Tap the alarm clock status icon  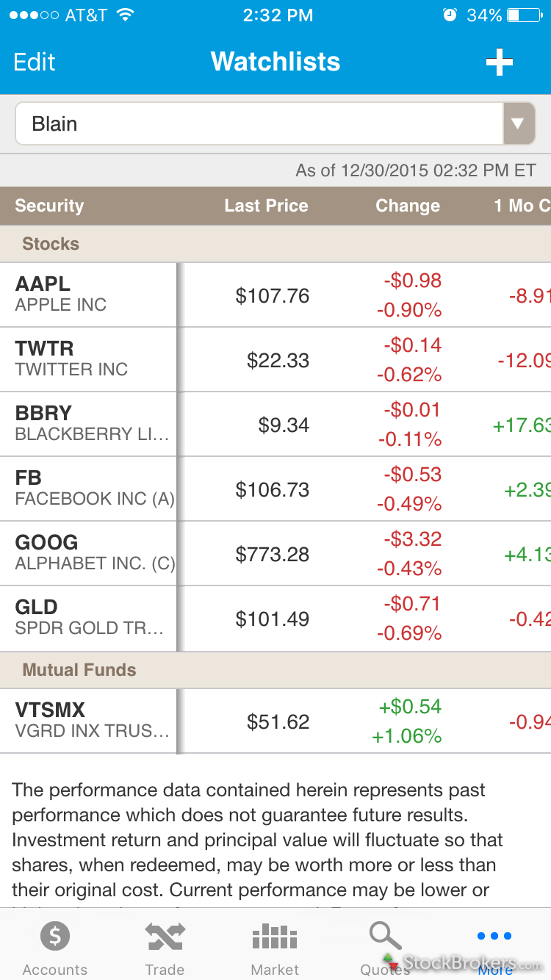450,15
